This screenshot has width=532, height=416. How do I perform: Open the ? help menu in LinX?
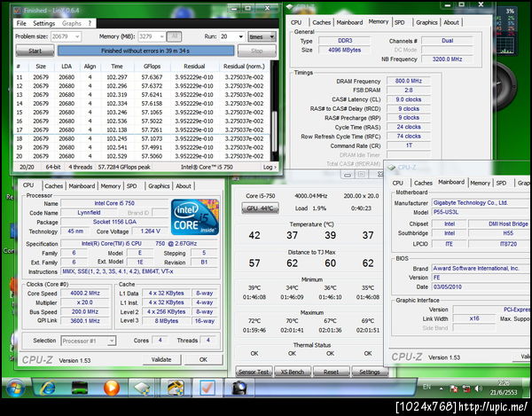(x=90, y=23)
